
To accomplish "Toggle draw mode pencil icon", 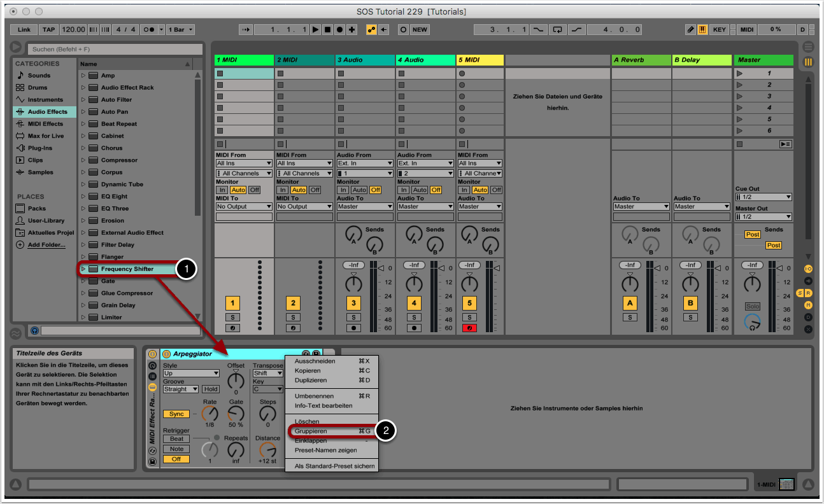I will tap(691, 29).
